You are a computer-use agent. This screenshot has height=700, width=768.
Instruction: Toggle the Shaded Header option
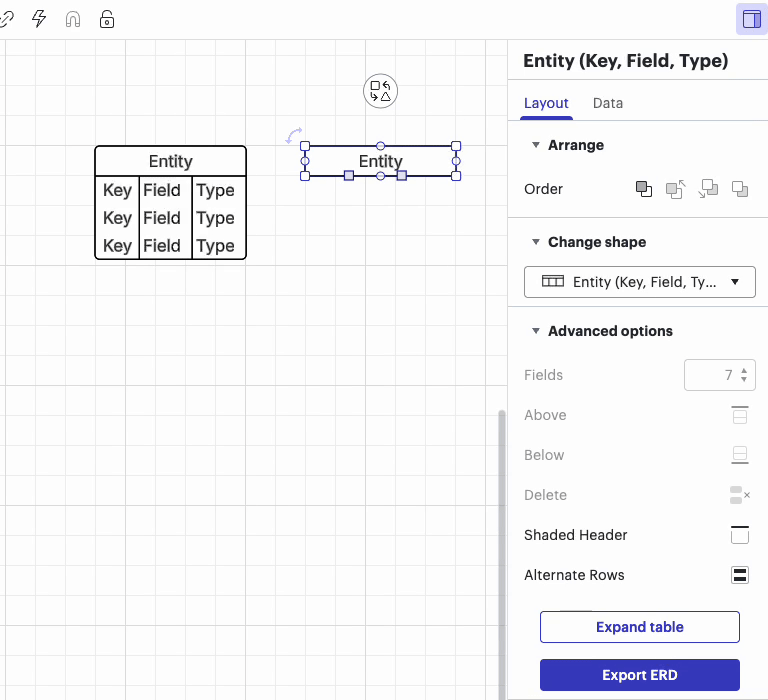tap(740, 535)
